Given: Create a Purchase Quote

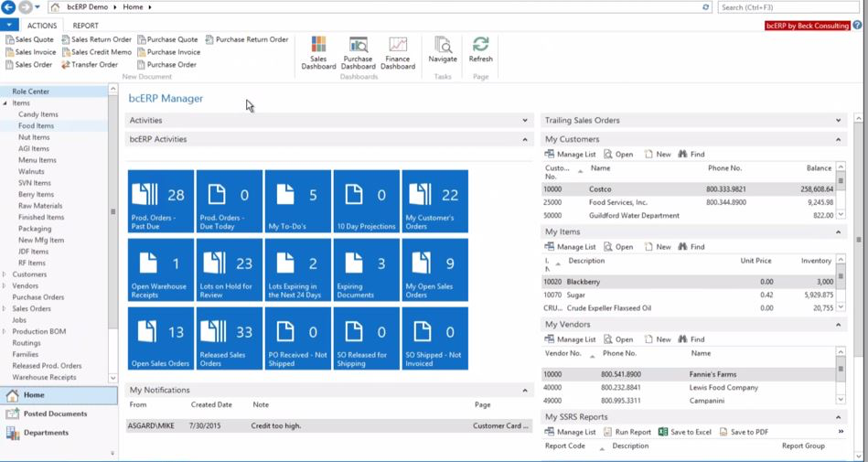Looking at the screenshot, I should point(167,39).
